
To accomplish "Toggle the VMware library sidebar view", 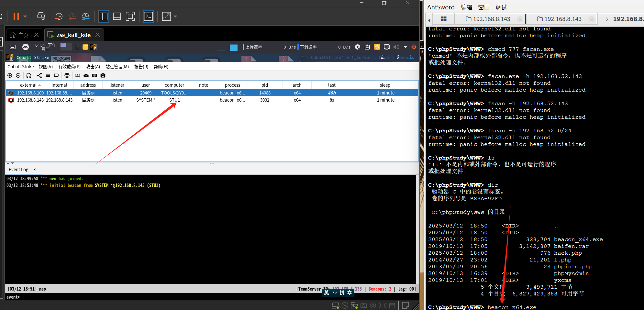I will 104,16.
